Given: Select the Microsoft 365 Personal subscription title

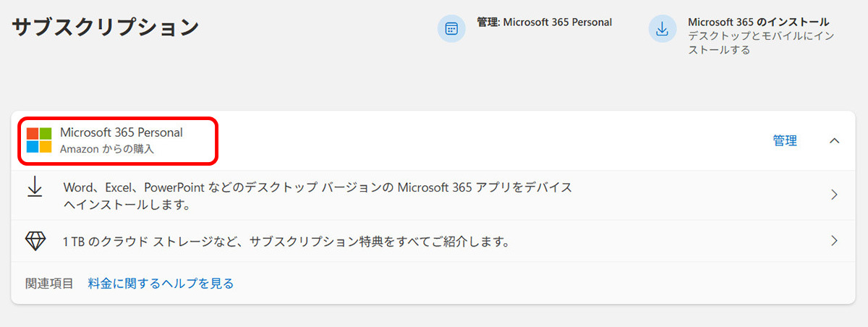Looking at the screenshot, I should (x=122, y=132).
